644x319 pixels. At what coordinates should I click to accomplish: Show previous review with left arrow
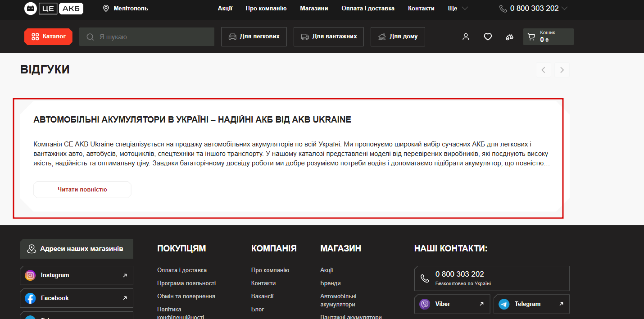(x=544, y=70)
